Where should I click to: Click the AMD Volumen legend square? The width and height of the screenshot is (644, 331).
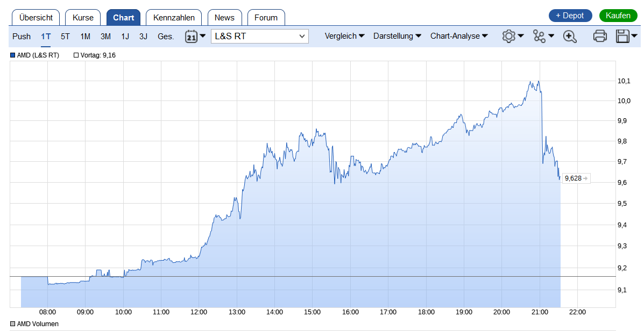[13, 324]
